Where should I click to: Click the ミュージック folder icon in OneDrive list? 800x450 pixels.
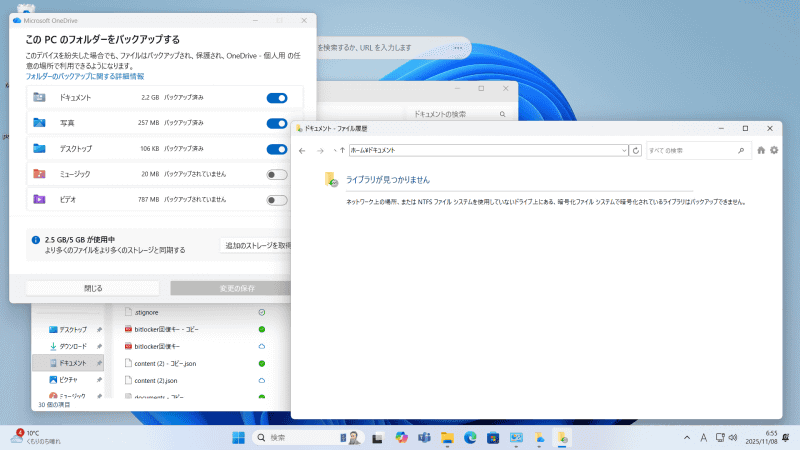(x=39, y=173)
